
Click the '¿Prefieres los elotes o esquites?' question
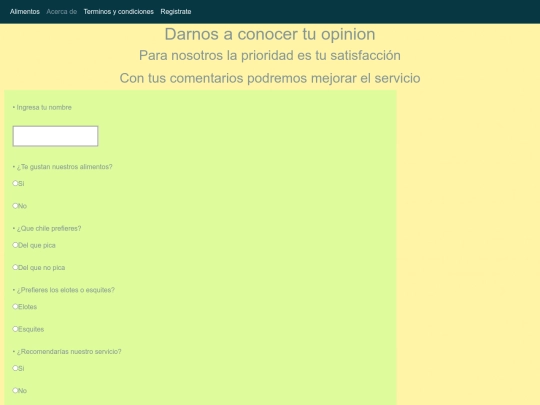(65, 290)
